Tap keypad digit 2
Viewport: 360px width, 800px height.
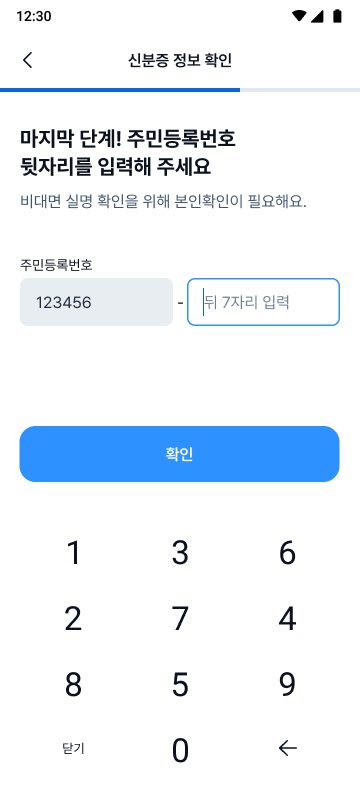[x=73, y=619]
